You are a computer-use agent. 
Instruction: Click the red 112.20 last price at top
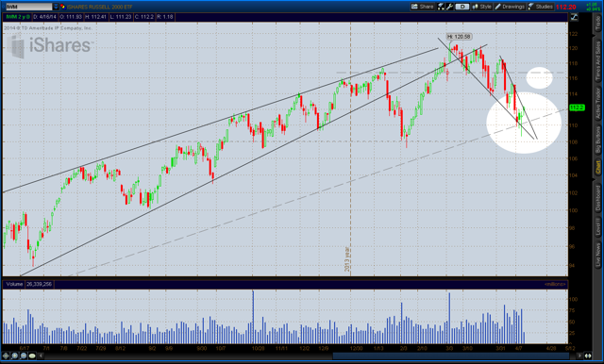pos(566,7)
